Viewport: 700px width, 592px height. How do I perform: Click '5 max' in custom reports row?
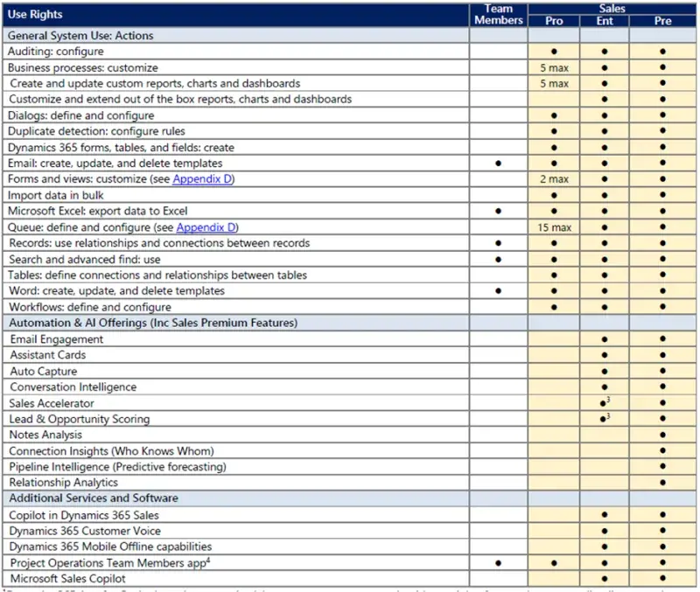tap(554, 84)
